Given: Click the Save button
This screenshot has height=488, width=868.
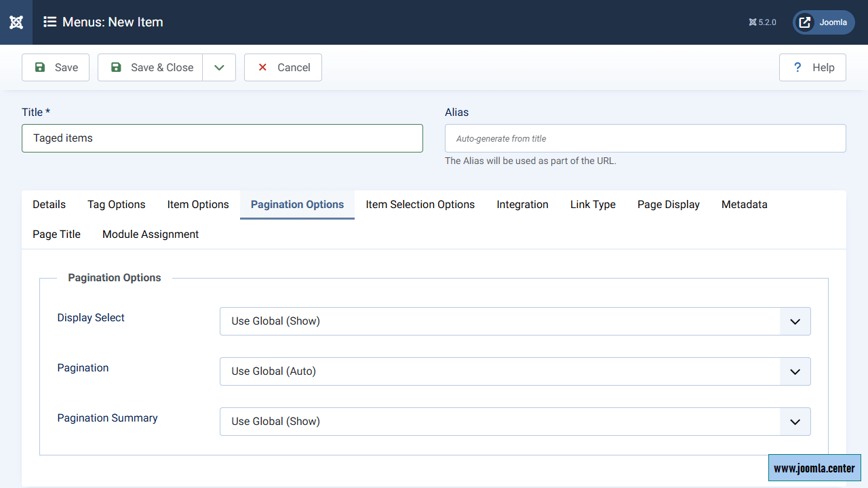Looking at the screenshot, I should [56, 68].
